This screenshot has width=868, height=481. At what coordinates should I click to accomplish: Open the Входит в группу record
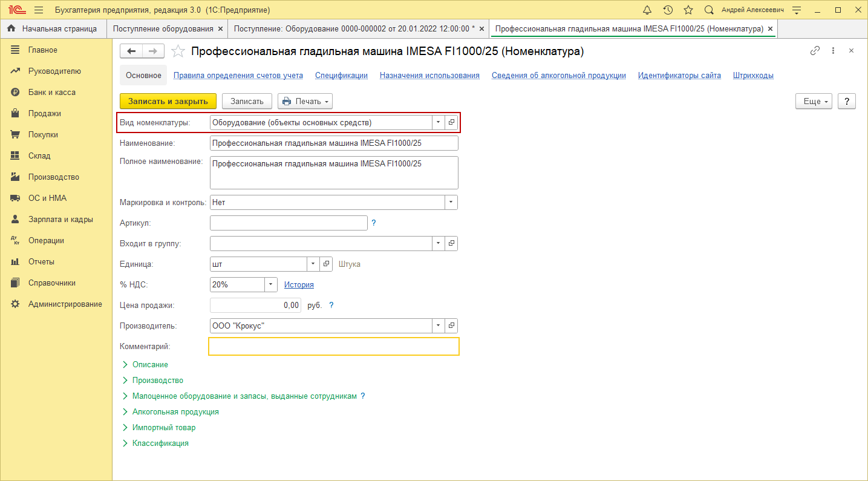coord(451,243)
